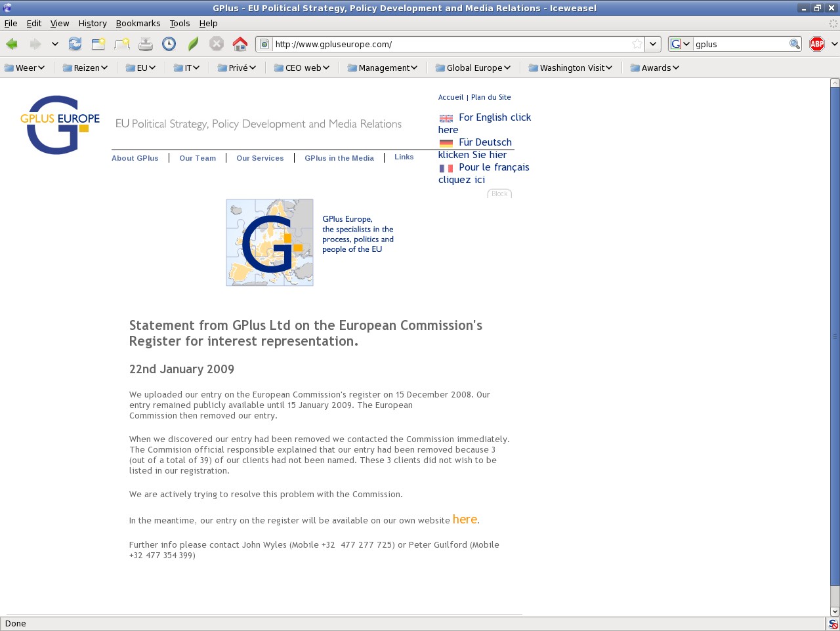Open the Tools menu
Viewport: 840px width, 631px height.
(180, 23)
